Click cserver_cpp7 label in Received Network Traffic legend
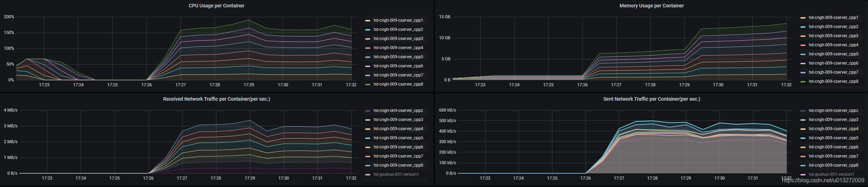Viewport: 868px width, 187px height. 398,156
